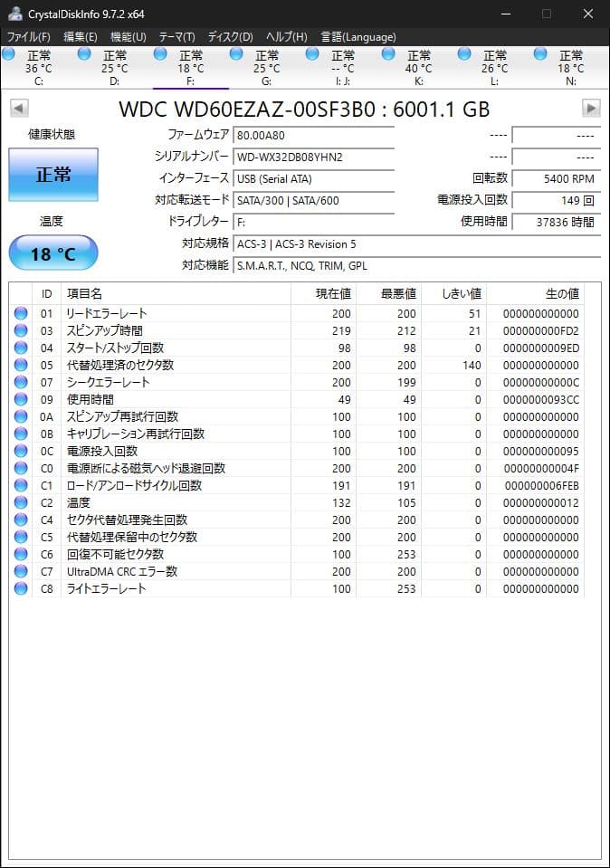Click the 現在値 column header

[323, 294]
